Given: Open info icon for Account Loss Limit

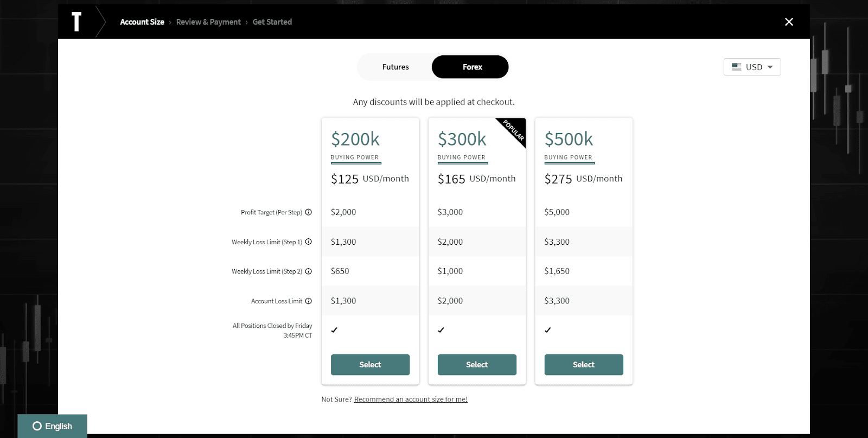Looking at the screenshot, I should click(308, 301).
